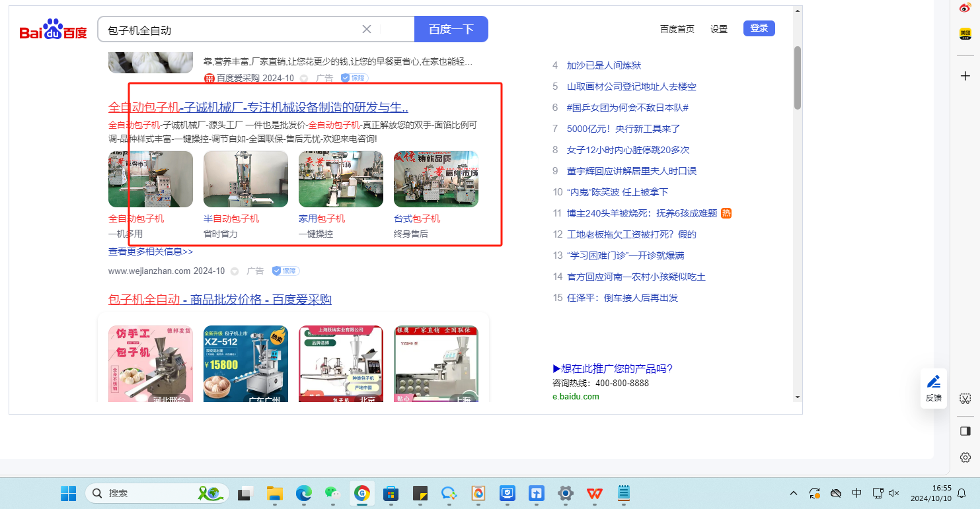Open the e.baidu.com link
980x509 pixels.
pos(576,397)
